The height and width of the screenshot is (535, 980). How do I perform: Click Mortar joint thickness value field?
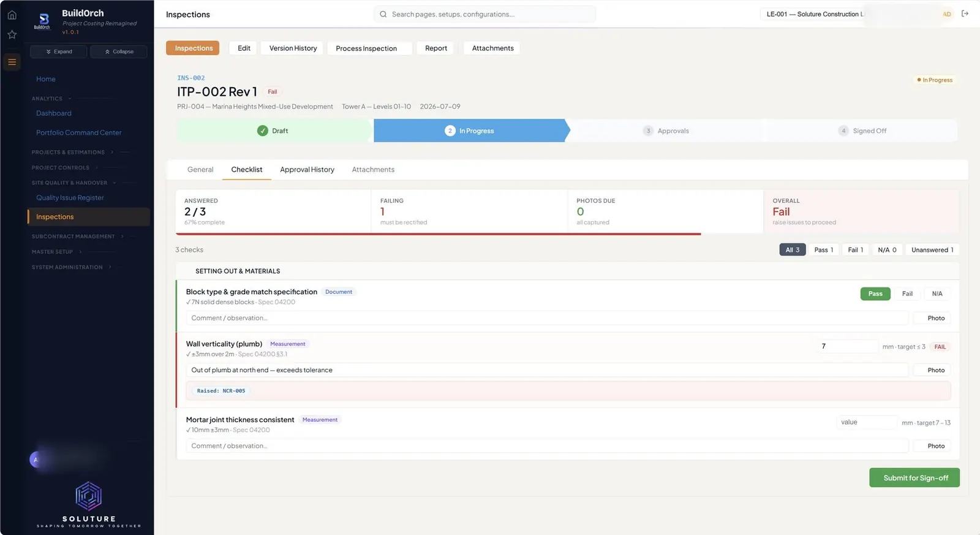(x=866, y=422)
